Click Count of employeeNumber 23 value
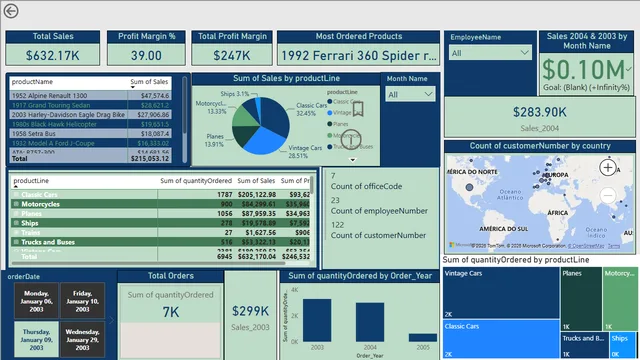 coord(335,200)
